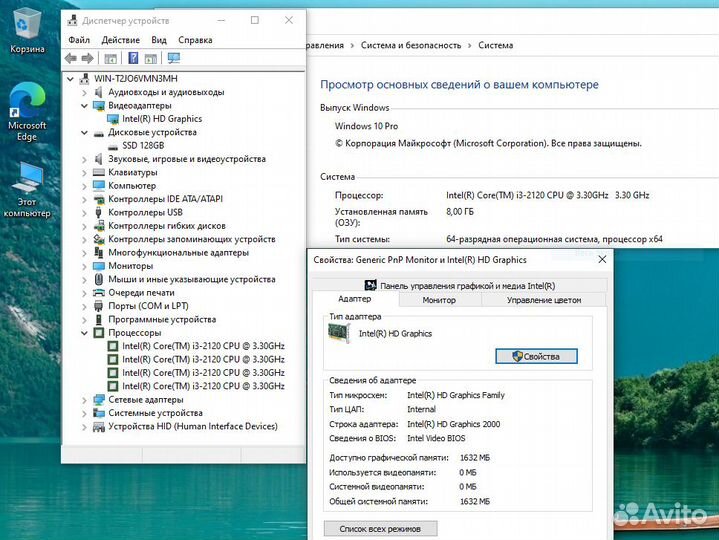Click the adapter card icon in Тип адаптера
This screenshot has width=719, height=540.
pyautogui.click(x=340, y=333)
